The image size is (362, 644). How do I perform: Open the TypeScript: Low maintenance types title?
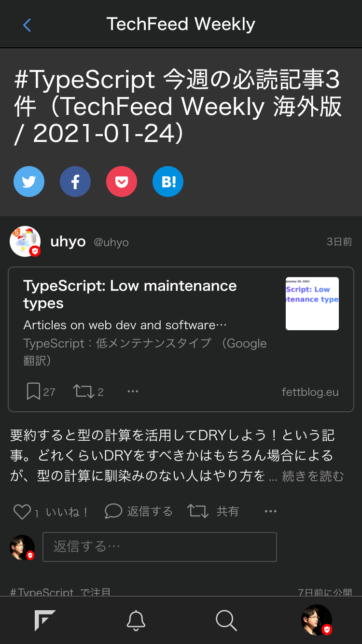[x=130, y=294]
